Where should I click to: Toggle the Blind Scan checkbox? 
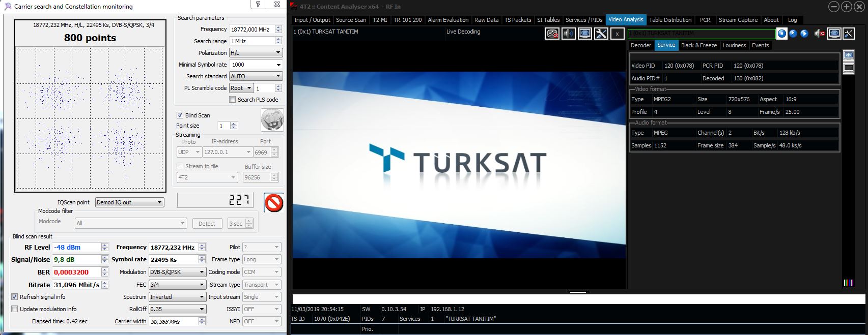pos(180,115)
